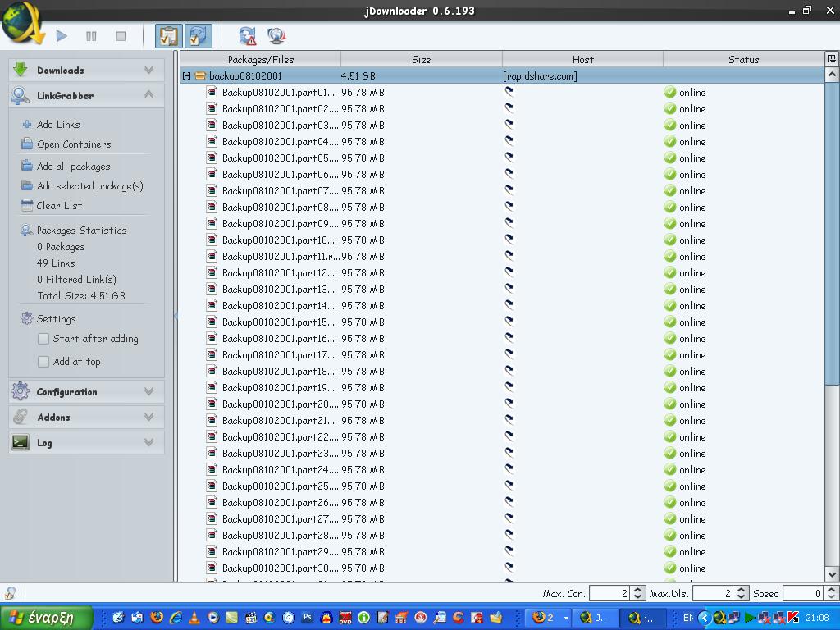Click the online status icon for part15
The height and width of the screenshot is (630, 840).
tap(670, 322)
